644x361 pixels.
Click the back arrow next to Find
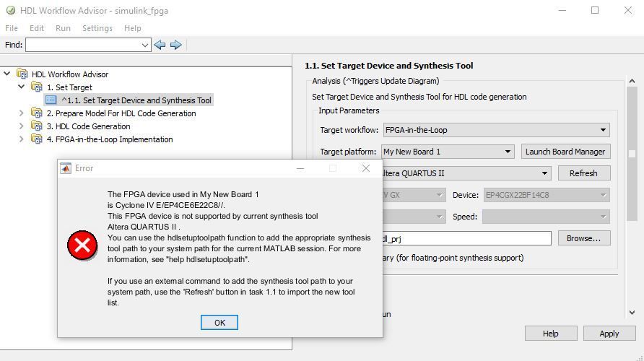(x=160, y=45)
